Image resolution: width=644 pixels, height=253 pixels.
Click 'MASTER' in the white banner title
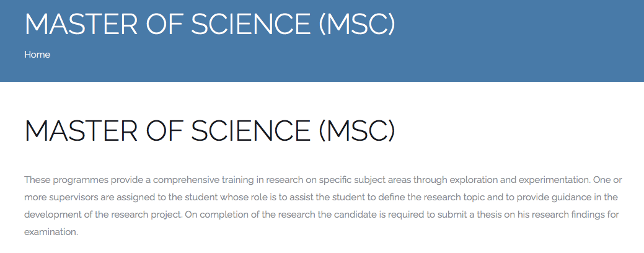click(81, 24)
